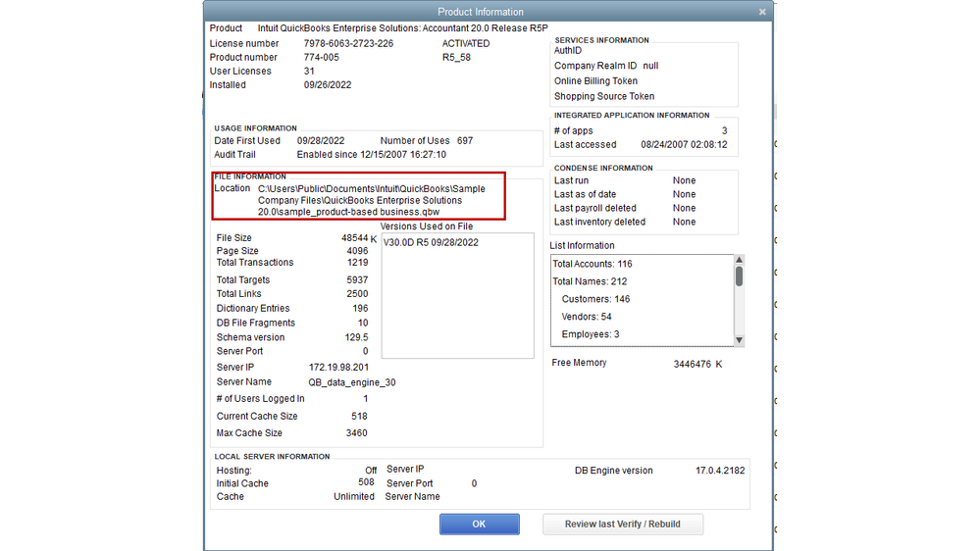Click Total Links value 2500
This screenshot has height=551, width=980.
[x=357, y=293]
